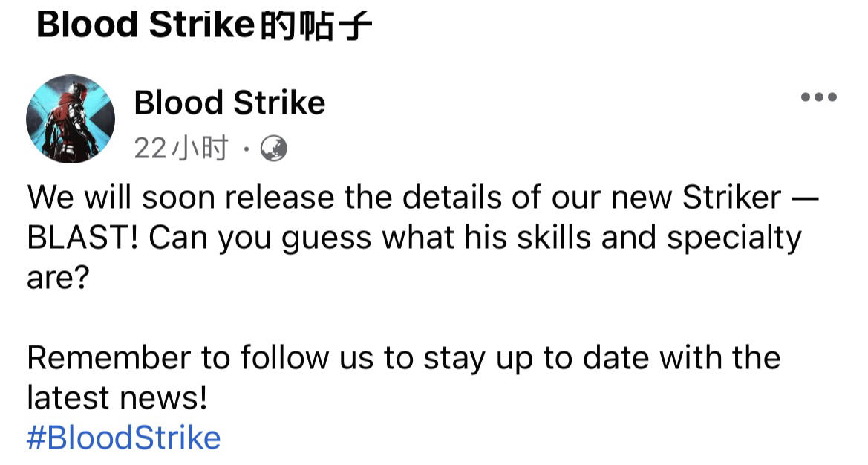868x465 pixels.
Task: Tap the phrase "Can you guess"
Action: (260, 239)
